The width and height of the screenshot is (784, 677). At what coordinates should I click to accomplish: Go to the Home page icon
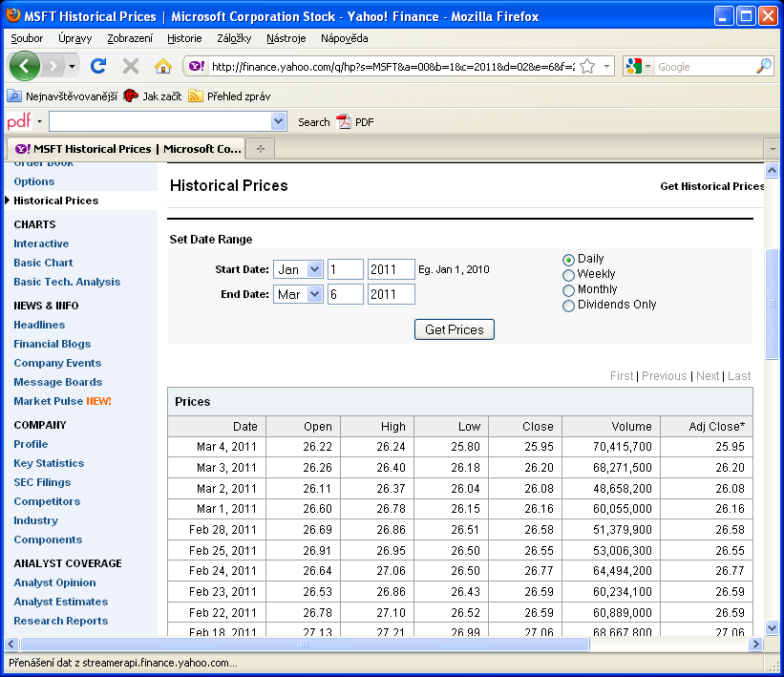point(163,66)
